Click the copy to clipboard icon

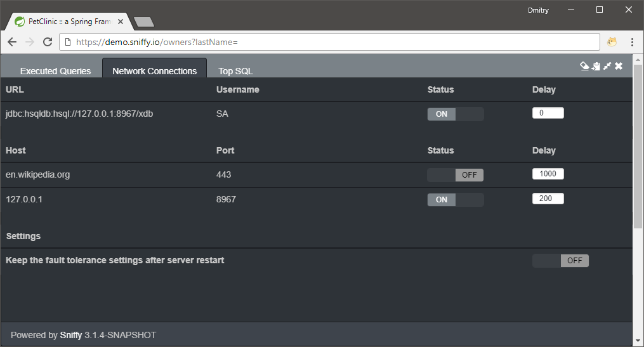point(596,66)
